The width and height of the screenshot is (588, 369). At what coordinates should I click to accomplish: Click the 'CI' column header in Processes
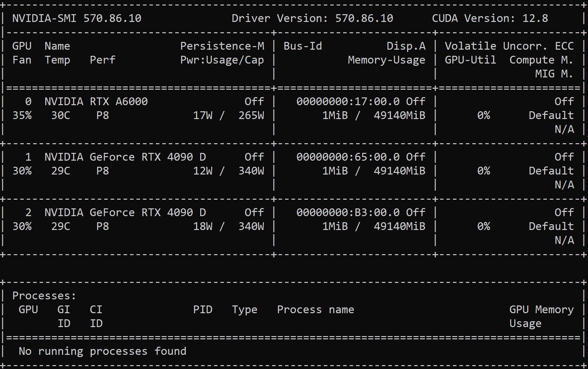coord(96,309)
